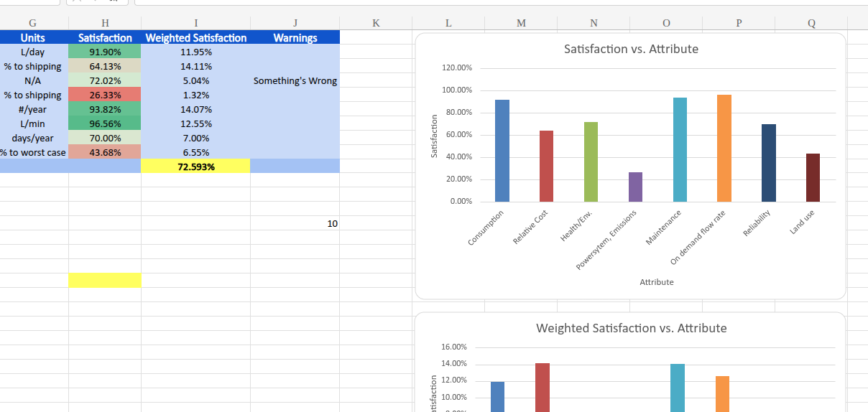Click the 'Attribute' horizontal axis title

coord(656,283)
